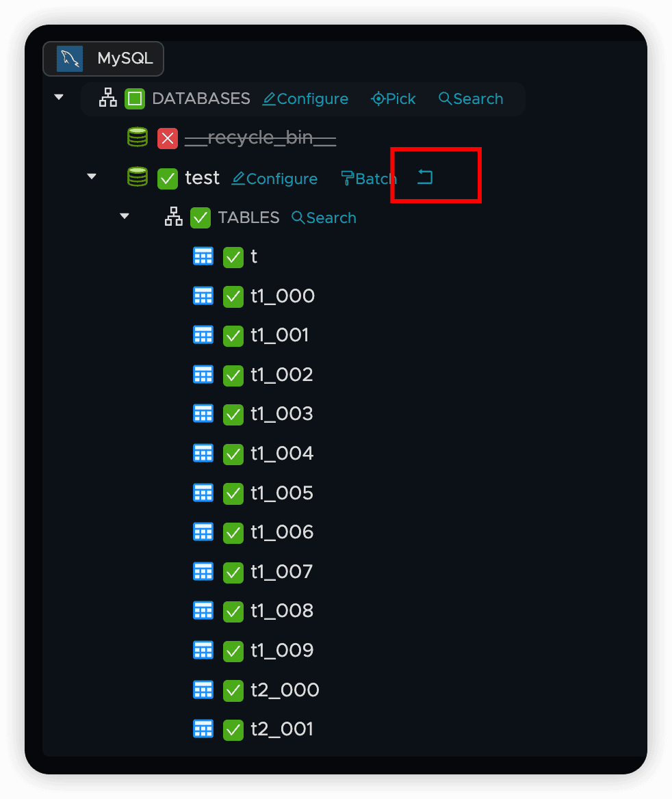Uncheck the t1_003 table checkbox
Image resolution: width=672 pixels, height=799 pixels.
point(233,415)
